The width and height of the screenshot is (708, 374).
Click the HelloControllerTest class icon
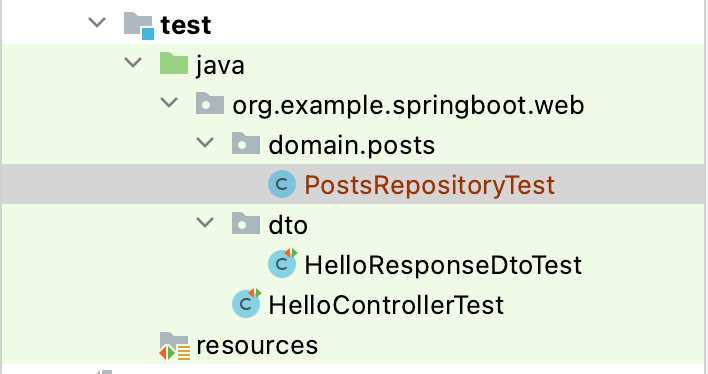click(x=247, y=303)
